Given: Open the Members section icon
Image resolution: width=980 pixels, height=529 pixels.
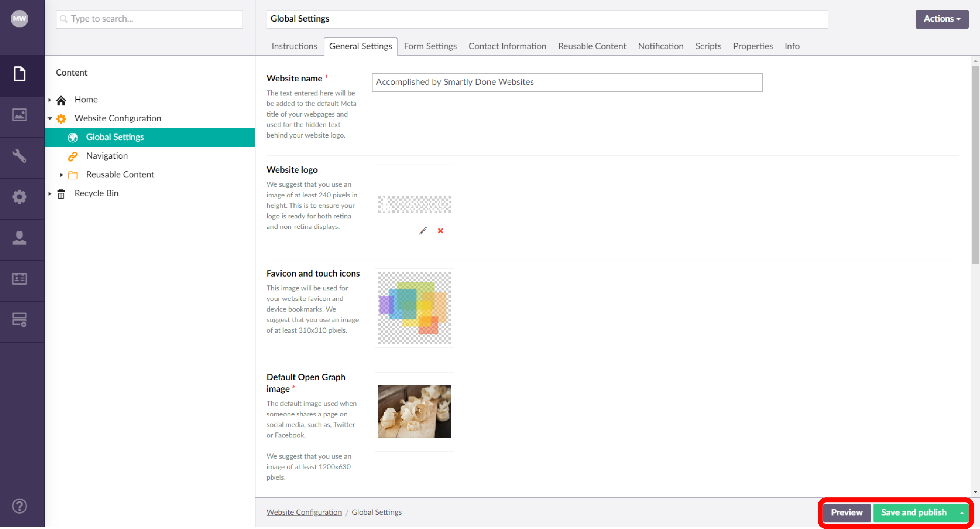Looking at the screenshot, I should tap(19, 279).
